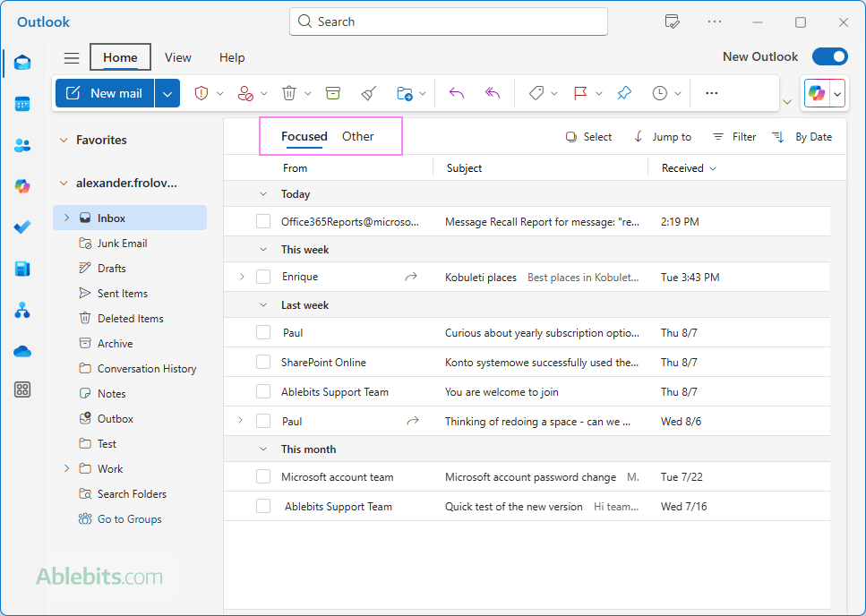The width and height of the screenshot is (866, 616).
Task: Expand the Enrique conversation thread
Action: pos(242,277)
